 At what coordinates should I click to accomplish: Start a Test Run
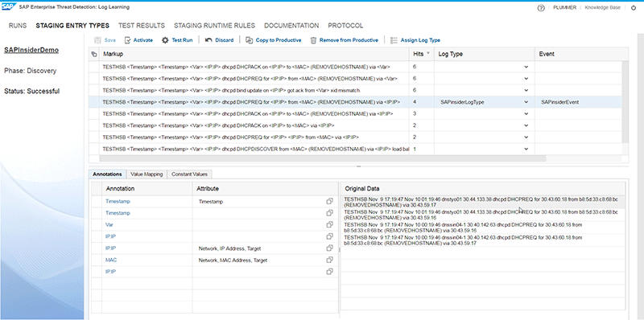point(177,40)
